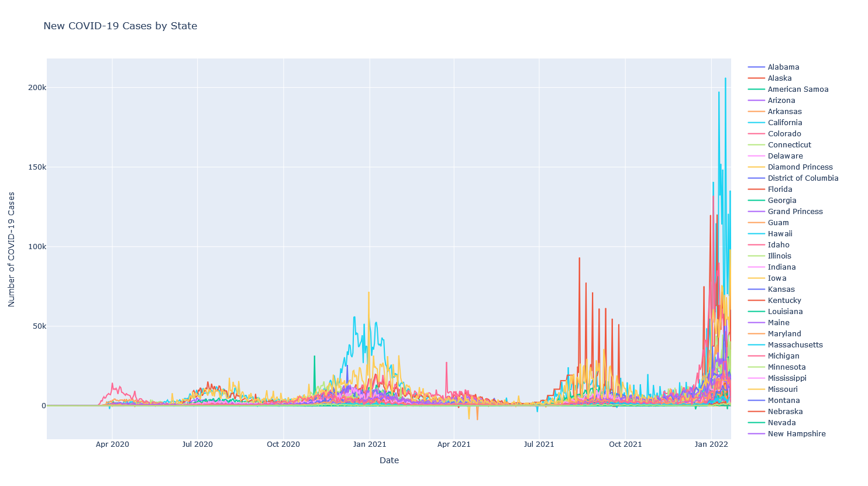Viewport: 868px width, 486px height.
Task: Click the line marker next to Nebraska
Action: pyautogui.click(x=756, y=412)
